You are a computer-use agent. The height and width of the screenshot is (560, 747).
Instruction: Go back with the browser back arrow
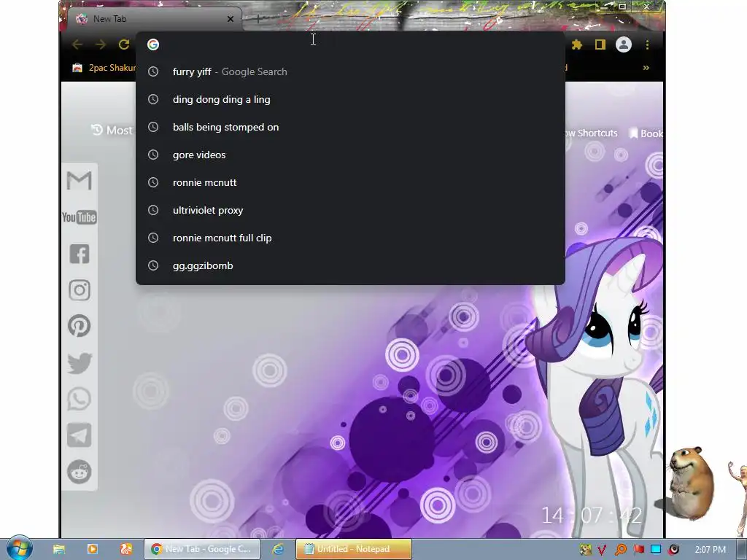77,44
